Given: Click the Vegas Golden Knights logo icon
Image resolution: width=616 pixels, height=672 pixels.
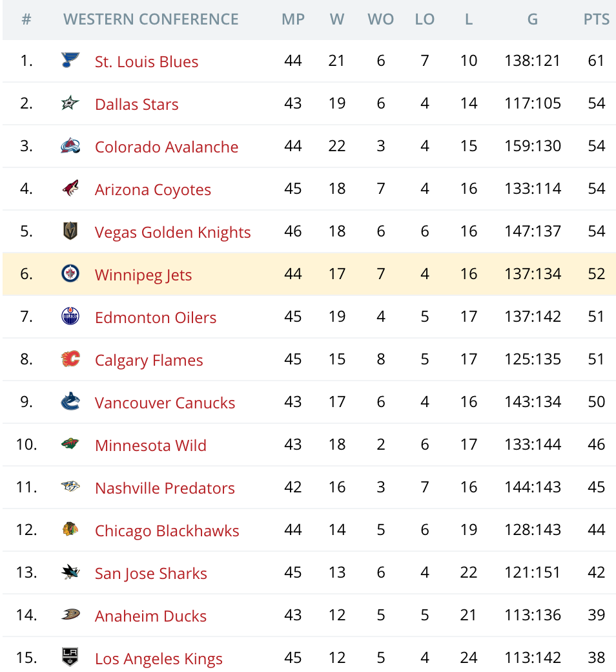Looking at the screenshot, I should [x=70, y=231].
